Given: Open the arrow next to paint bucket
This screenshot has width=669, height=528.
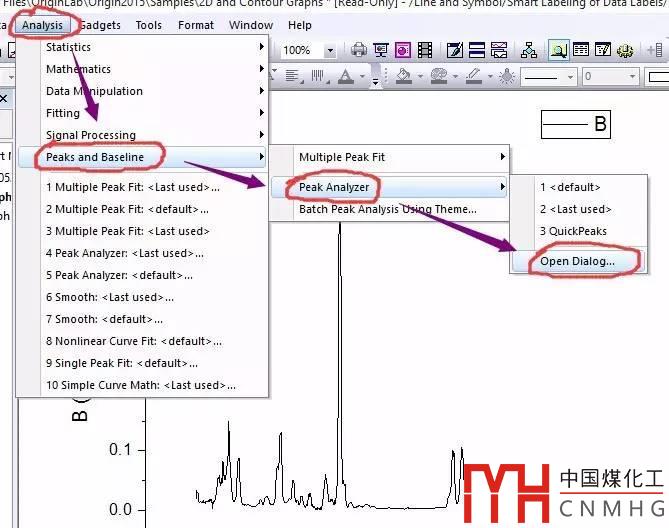Looking at the screenshot, I should coord(420,77).
